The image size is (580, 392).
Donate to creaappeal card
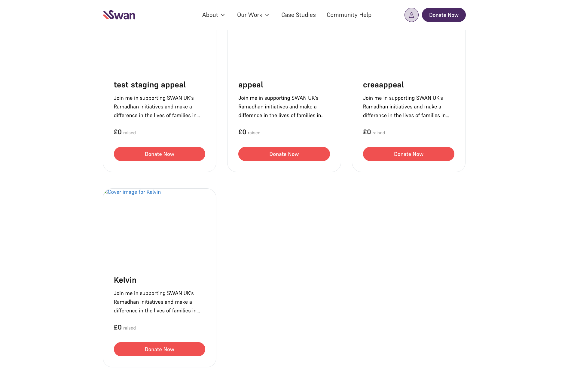click(x=409, y=154)
